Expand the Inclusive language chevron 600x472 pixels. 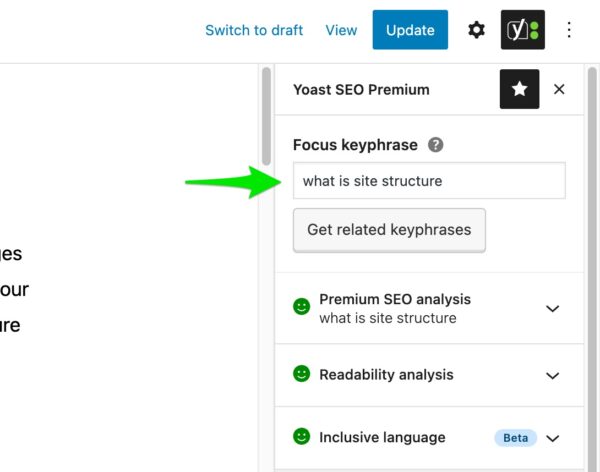(x=553, y=438)
